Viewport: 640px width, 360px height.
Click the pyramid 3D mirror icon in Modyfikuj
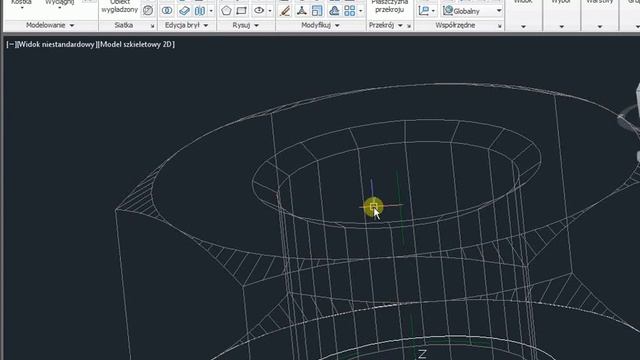point(334,11)
